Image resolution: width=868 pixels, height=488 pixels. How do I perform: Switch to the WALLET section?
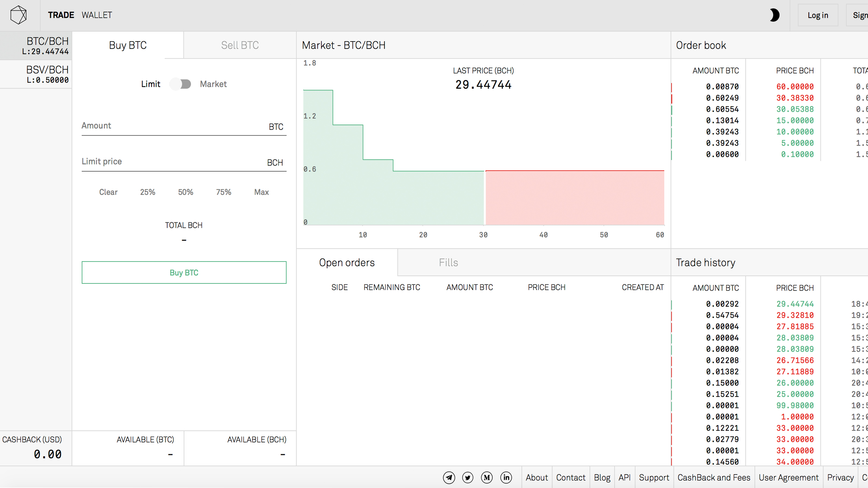tap(97, 15)
